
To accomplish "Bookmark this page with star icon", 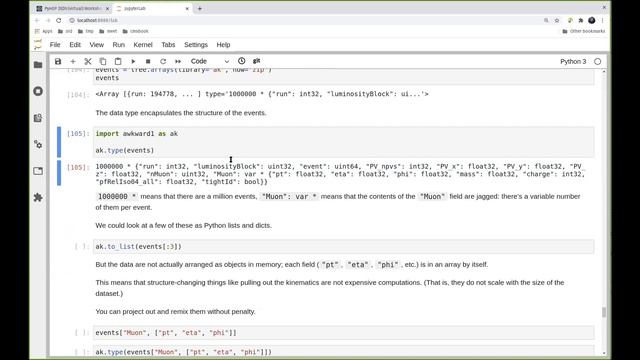I will [557, 20].
